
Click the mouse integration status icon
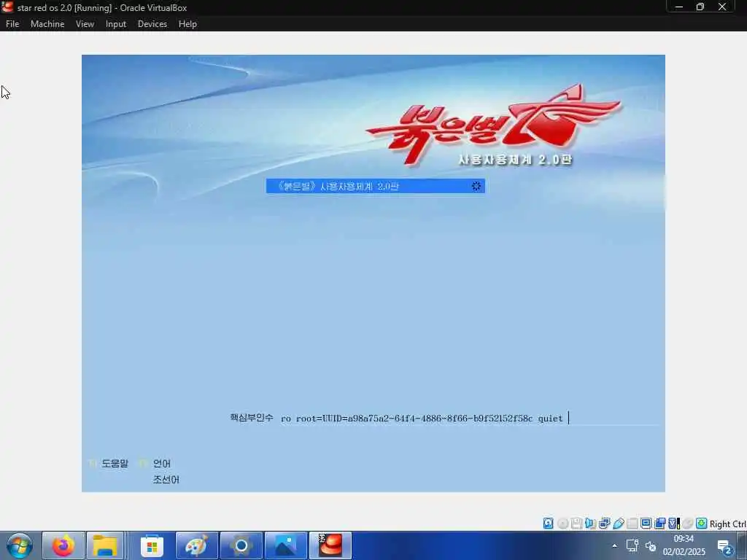pos(687,524)
